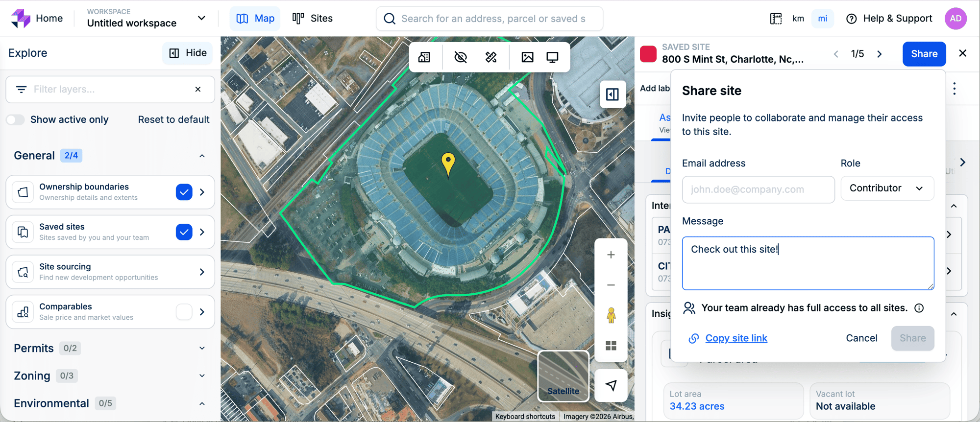980x422 pixels.
Task: Click Reset to default
Action: point(173,119)
